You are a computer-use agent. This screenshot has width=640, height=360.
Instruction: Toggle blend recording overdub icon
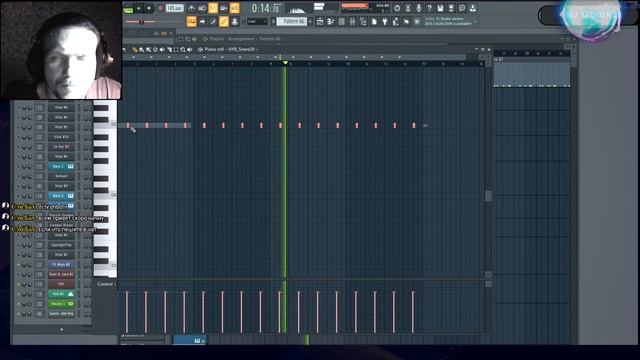(224, 8)
